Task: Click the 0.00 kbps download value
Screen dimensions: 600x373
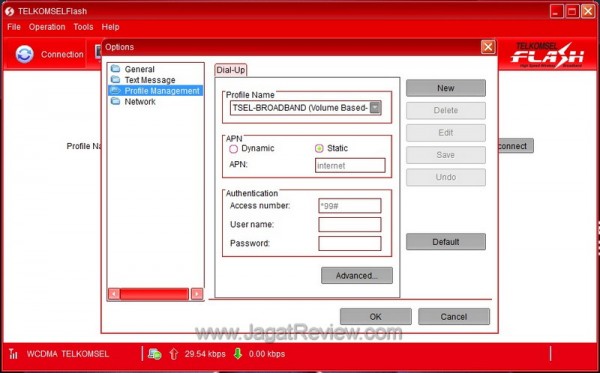Action: point(267,354)
